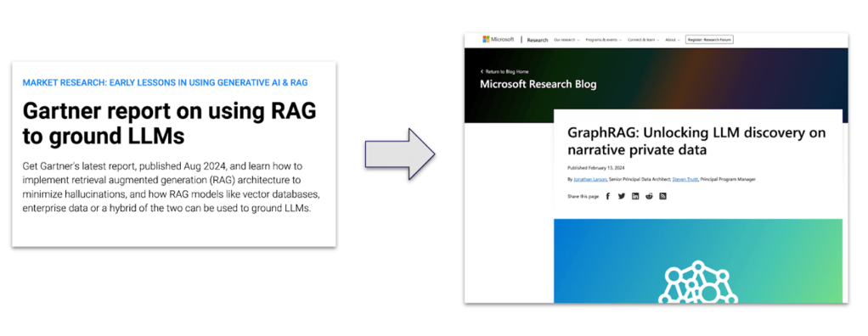The height and width of the screenshot is (336, 868).
Task: Open the About menu
Action: point(673,40)
